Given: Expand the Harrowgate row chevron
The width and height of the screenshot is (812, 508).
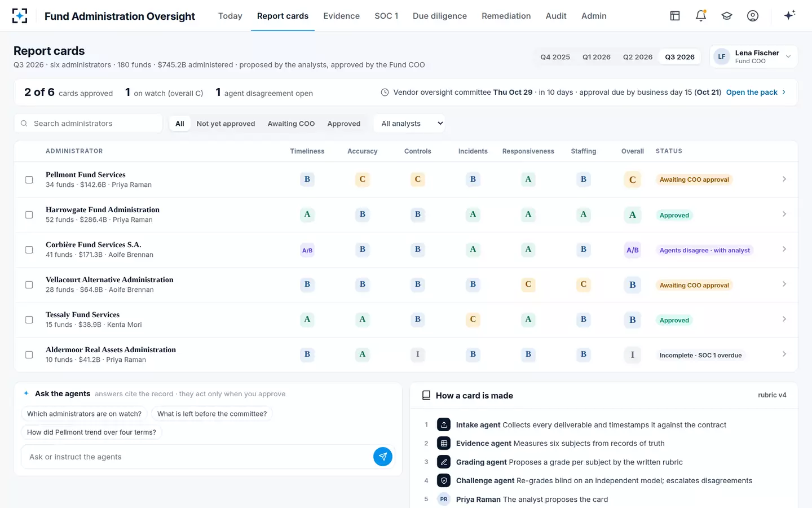Looking at the screenshot, I should coord(784,214).
